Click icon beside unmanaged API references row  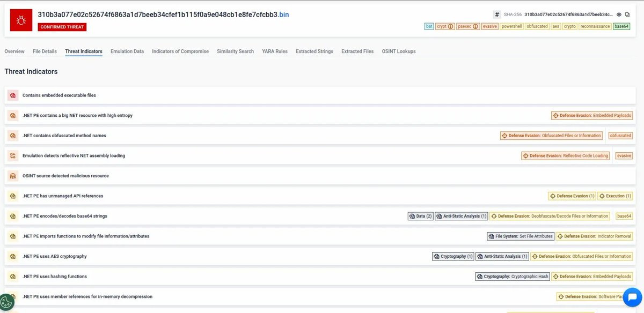coord(13,196)
